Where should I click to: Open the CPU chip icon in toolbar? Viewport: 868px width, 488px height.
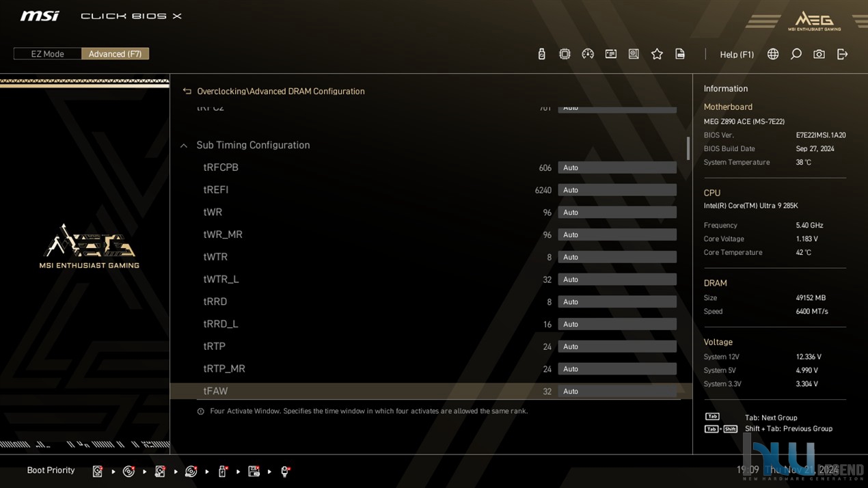[565, 54]
